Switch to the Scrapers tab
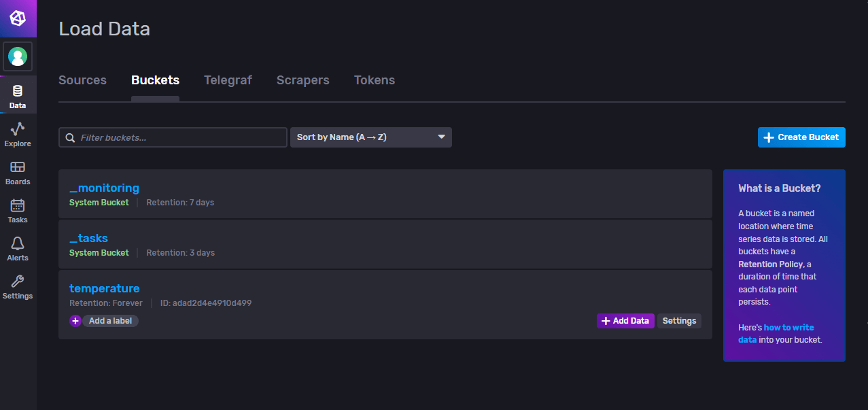868x410 pixels. 302,80
